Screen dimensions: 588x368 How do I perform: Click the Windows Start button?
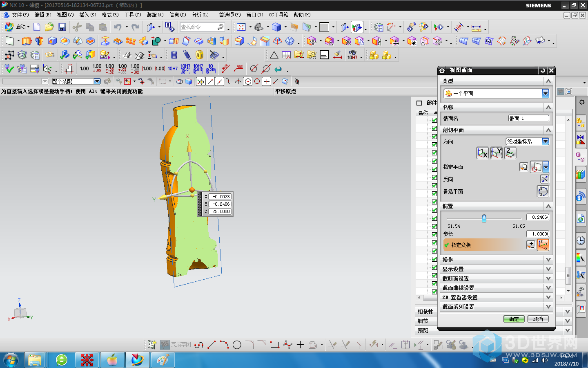coord(11,360)
